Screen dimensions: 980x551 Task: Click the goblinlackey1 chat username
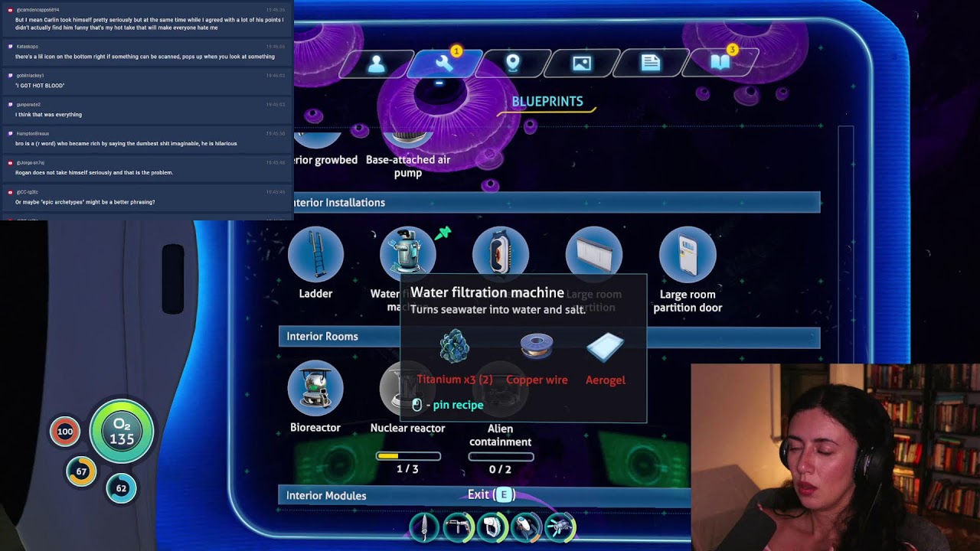pyautogui.click(x=30, y=76)
